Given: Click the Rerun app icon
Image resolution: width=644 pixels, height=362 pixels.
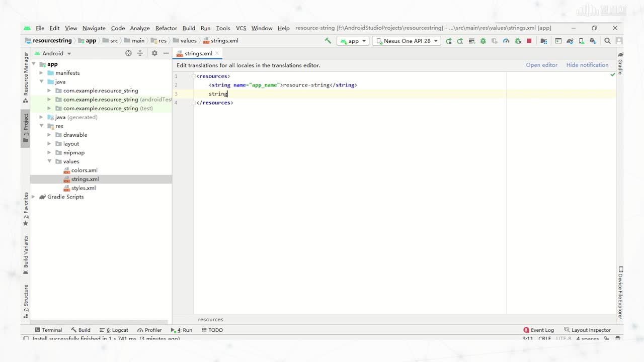Looking at the screenshot, I should (x=449, y=41).
